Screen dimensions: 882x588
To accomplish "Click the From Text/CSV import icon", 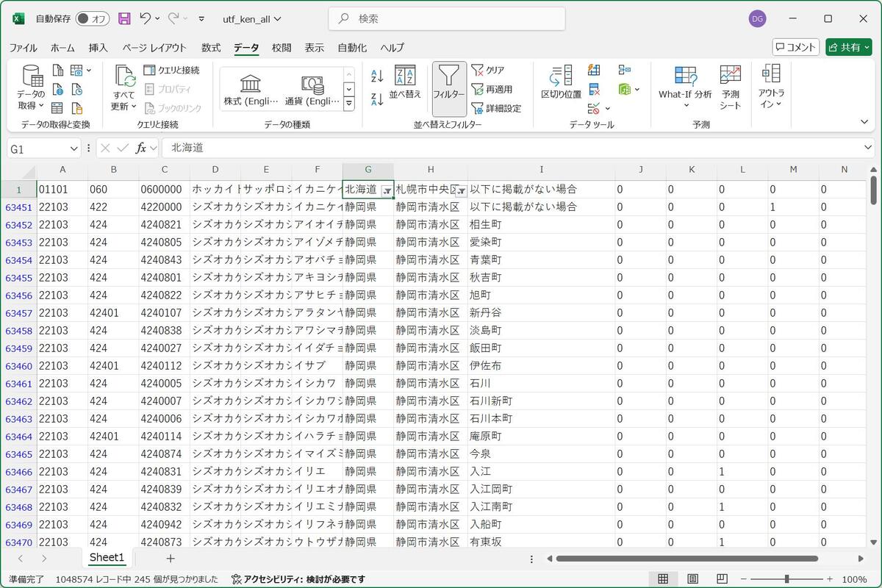I will (x=58, y=71).
